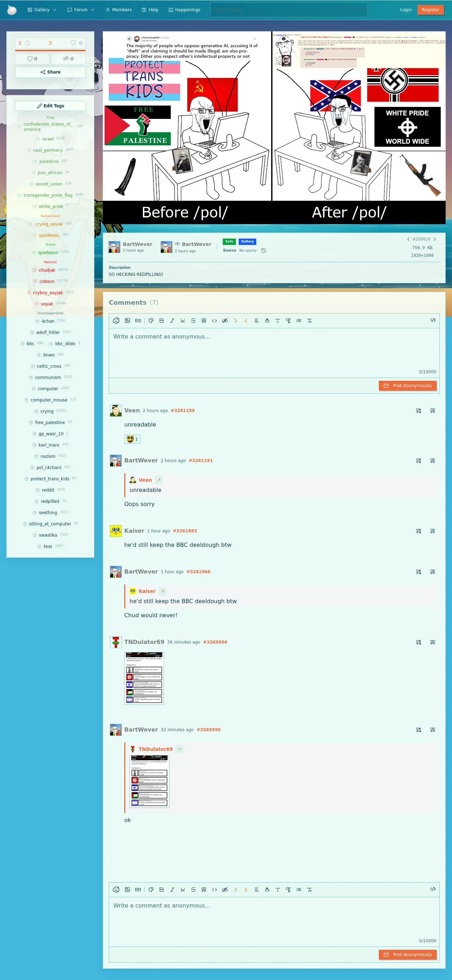Image resolution: width=452 pixels, height=980 pixels.
Task: Apply italic in the top comment editor
Action: 172,321
